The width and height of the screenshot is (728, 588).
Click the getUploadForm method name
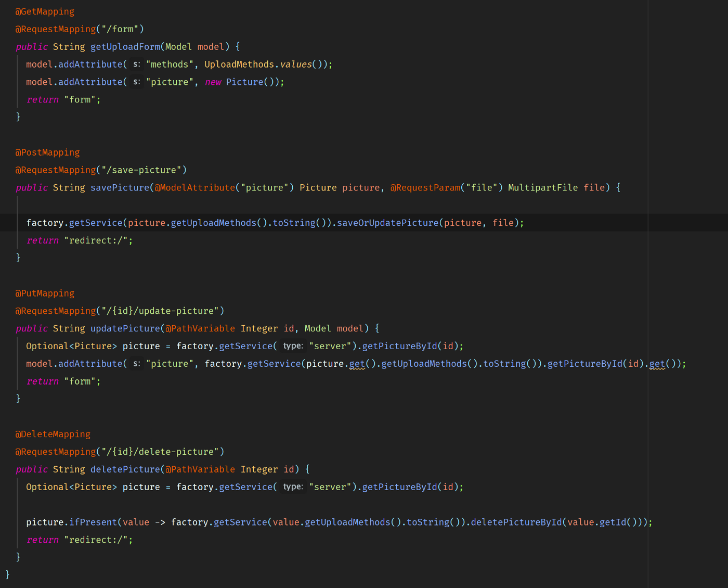tap(125, 47)
